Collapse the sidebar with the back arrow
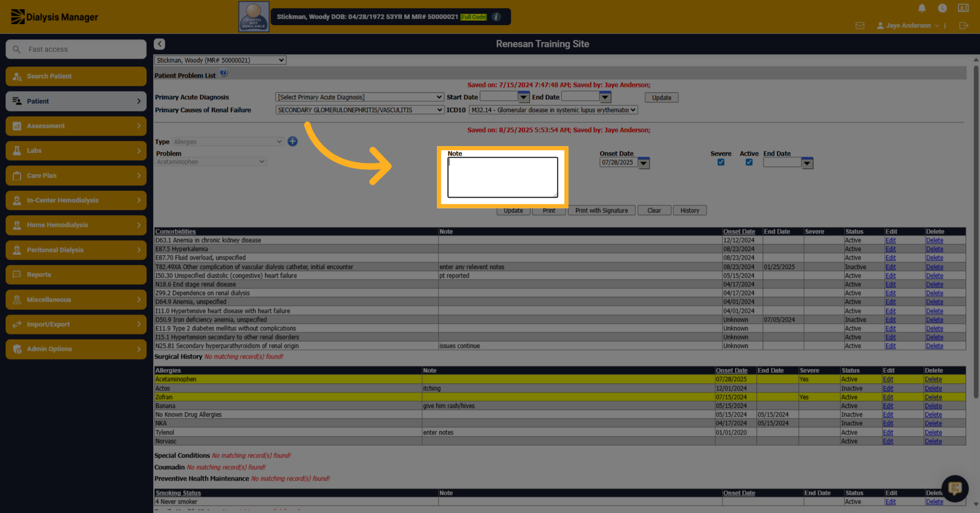 click(160, 44)
